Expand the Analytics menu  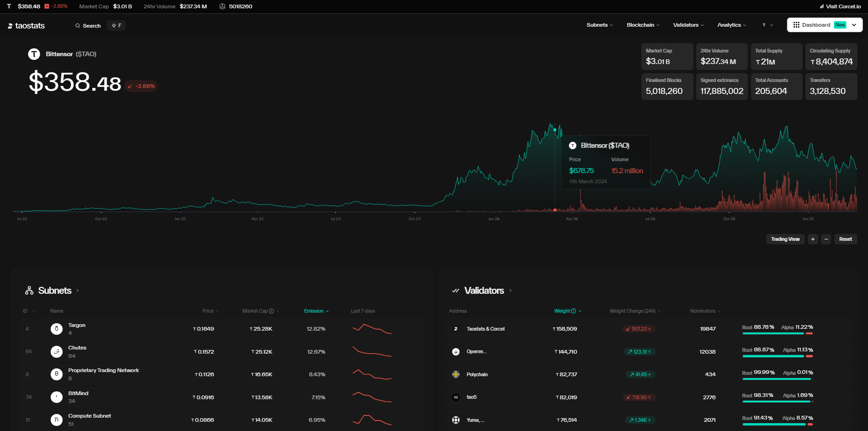click(x=731, y=25)
